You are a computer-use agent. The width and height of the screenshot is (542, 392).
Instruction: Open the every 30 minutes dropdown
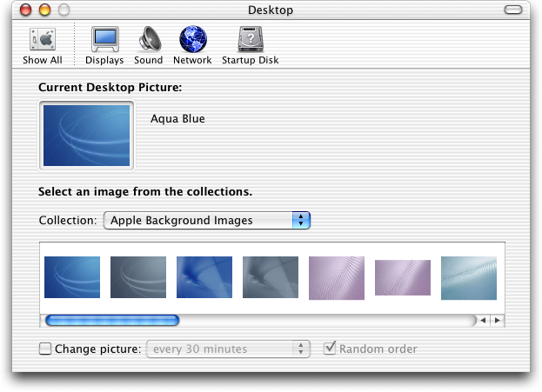pyautogui.click(x=228, y=349)
